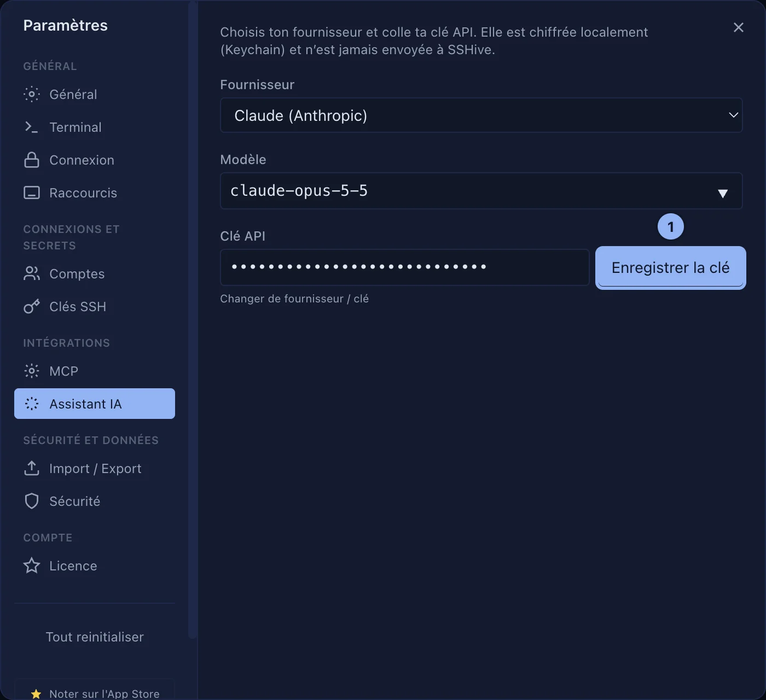Image resolution: width=766 pixels, height=700 pixels.
Task: Click the description text about Keychain encryption
Action: [434, 41]
